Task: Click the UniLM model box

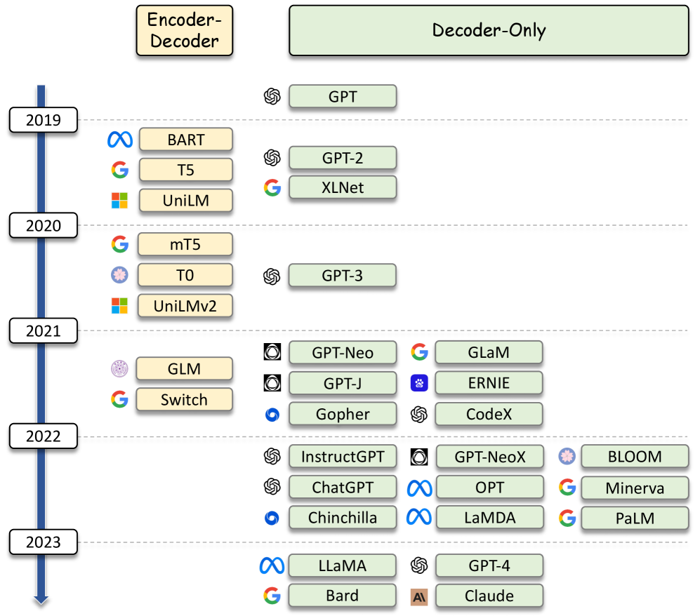Action: pos(186,200)
